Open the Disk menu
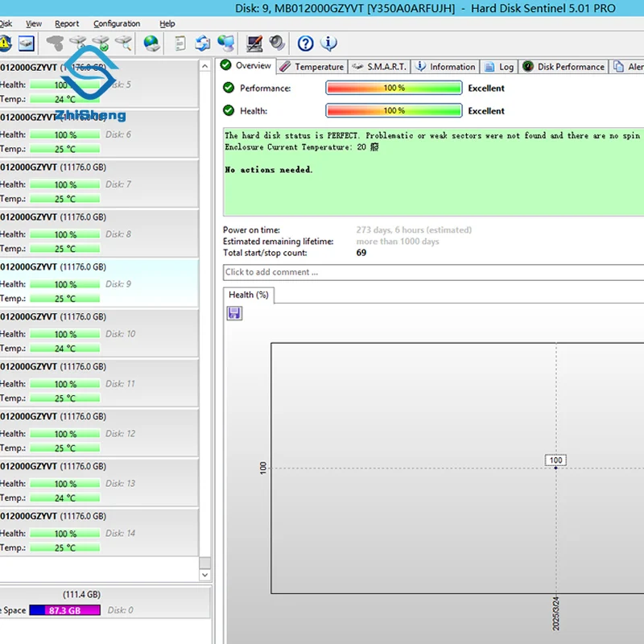Image resolution: width=644 pixels, height=644 pixels. (x=6, y=24)
